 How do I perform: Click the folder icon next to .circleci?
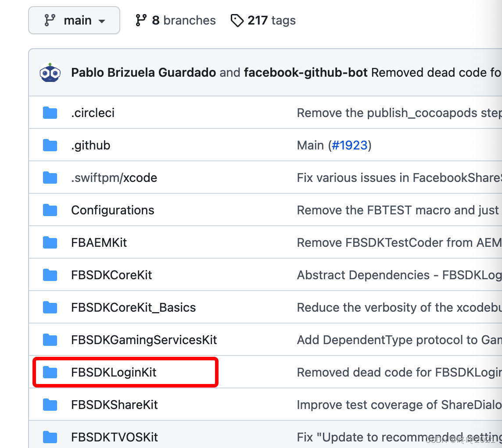tap(50, 113)
